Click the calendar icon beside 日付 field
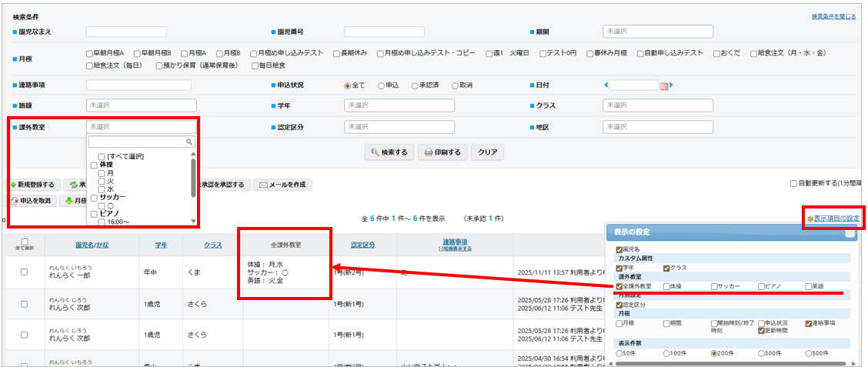Image resolution: width=868 pixels, height=367 pixels. pyautogui.click(x=664, y=85)
